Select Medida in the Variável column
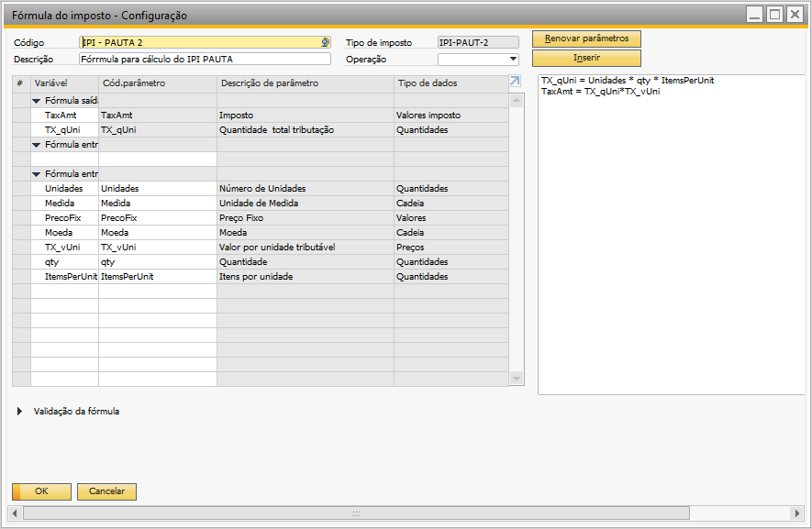This screenshot has height=529, width=812. pyautogui.click(x=65, y=204)
